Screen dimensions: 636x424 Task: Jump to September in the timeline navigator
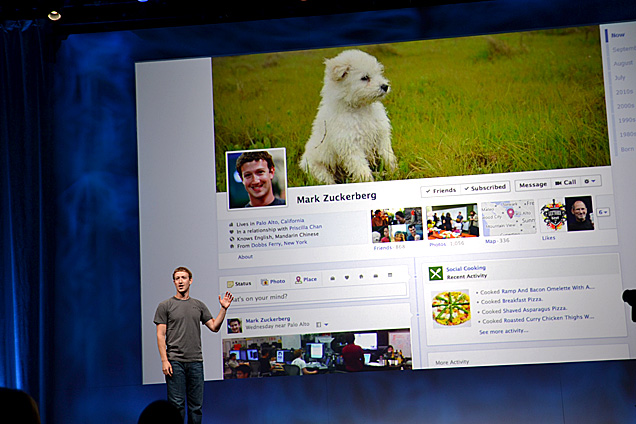point(624,49)
